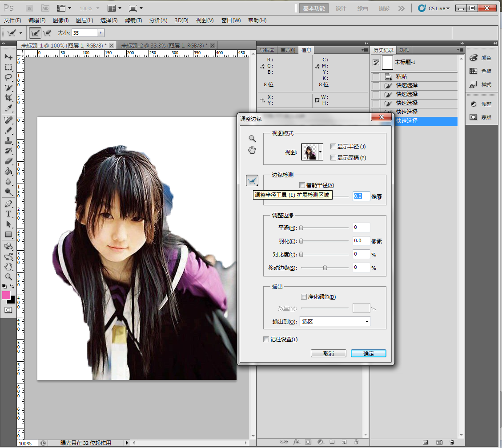Check the 智能半径 option
The width and height of the screenshot is (502, 448).
tap(302, 185)
